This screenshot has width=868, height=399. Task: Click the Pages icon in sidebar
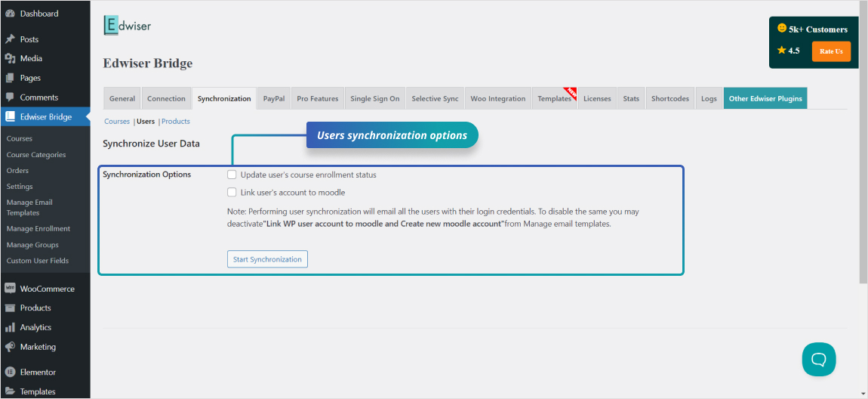(9, 78)
